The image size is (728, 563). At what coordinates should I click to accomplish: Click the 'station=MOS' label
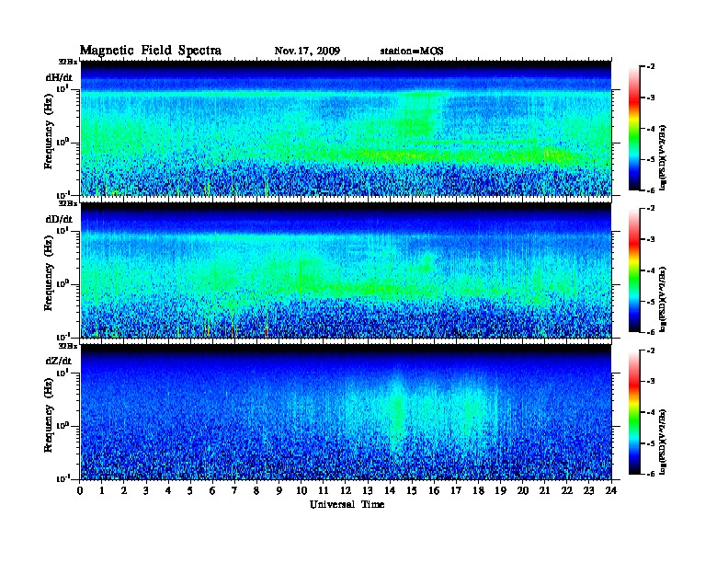click(412, 52)
